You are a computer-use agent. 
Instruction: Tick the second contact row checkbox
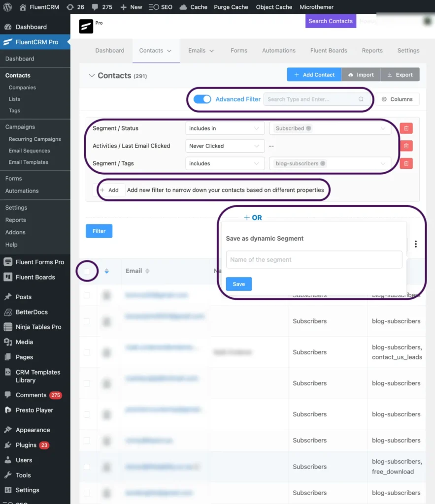pyautogui.click(x=87, y=321)
